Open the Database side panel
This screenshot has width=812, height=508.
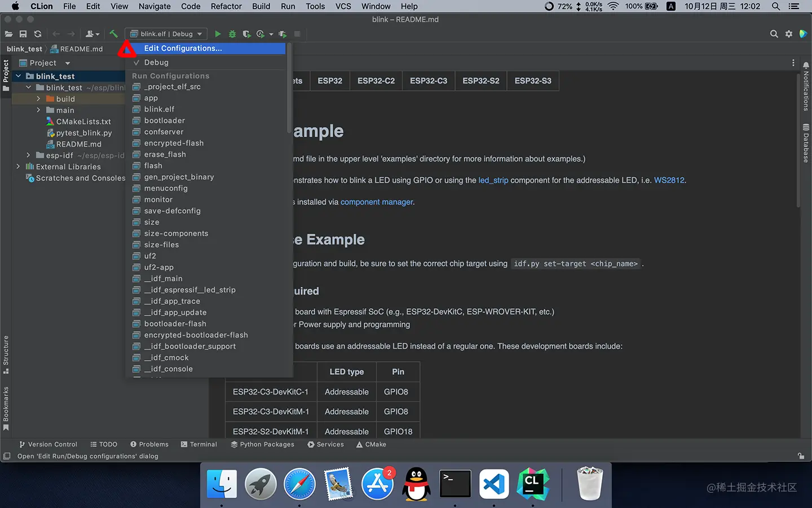tap(806, 143)
